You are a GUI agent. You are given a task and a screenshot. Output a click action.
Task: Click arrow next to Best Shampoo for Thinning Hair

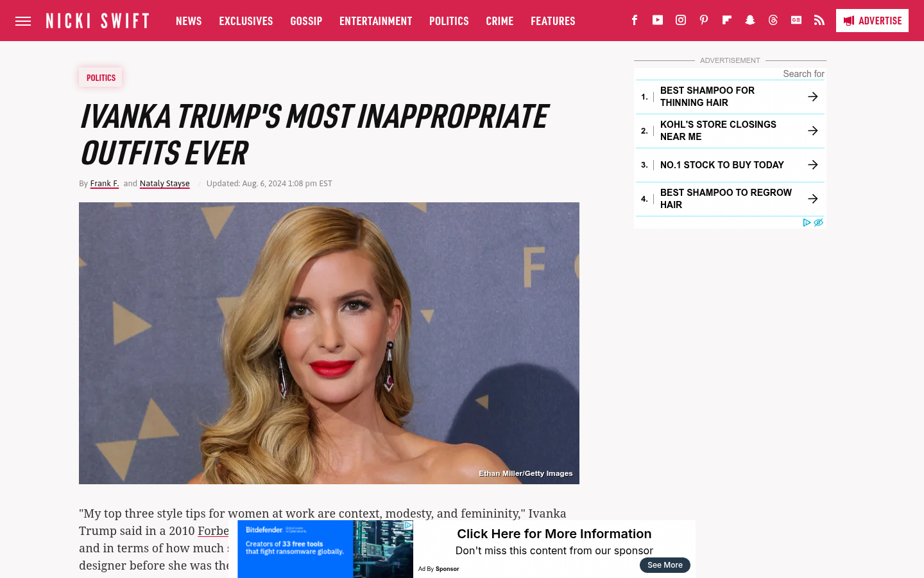point(812,96)
